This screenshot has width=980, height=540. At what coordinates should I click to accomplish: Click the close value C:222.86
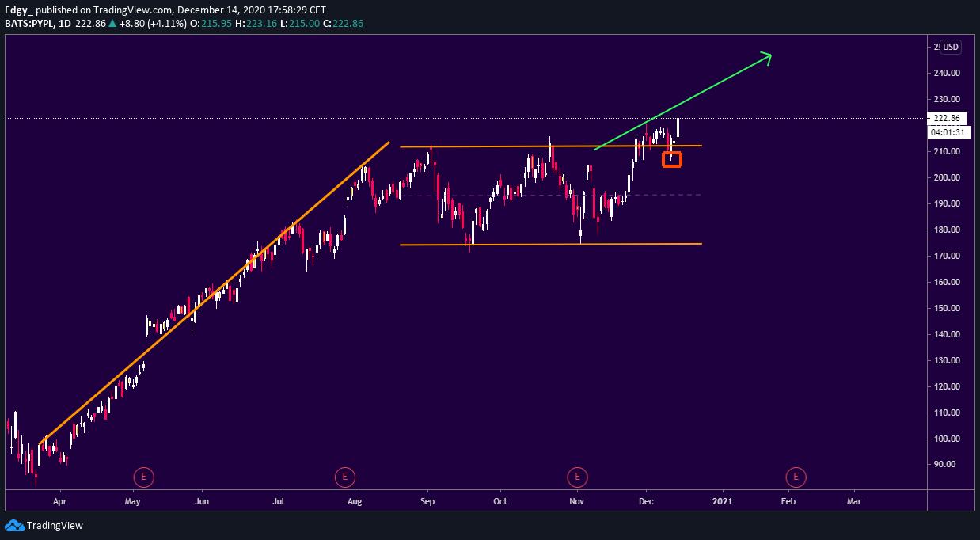[x=344, y=24]
